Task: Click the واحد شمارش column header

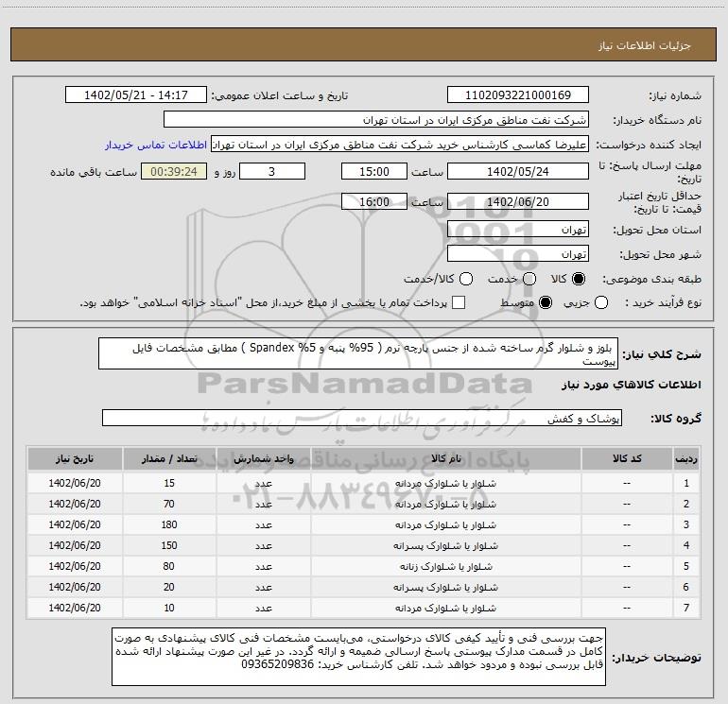Action: (263, 458)
